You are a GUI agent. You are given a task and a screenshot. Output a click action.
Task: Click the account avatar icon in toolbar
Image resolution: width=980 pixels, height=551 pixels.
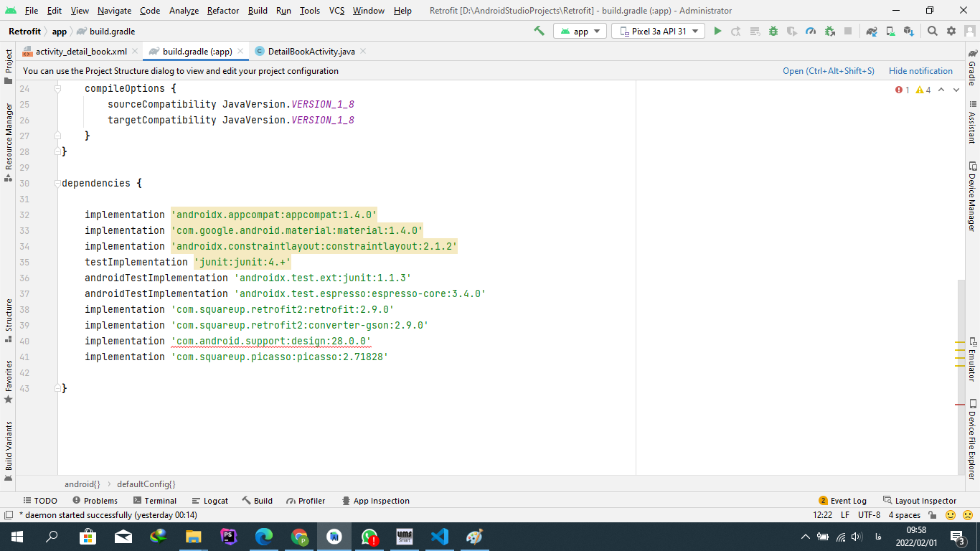coord(969,31)
